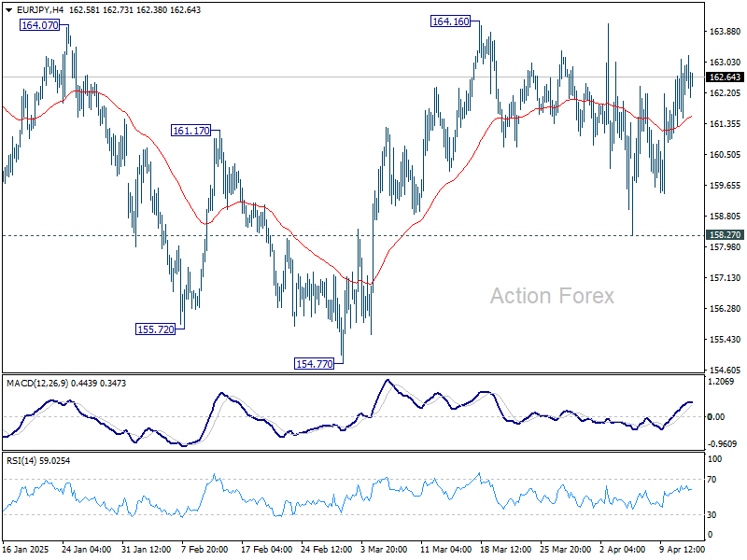Click the 158.270 support level tag
Viewport: 747px width, 560px height.
pos(725,235)
